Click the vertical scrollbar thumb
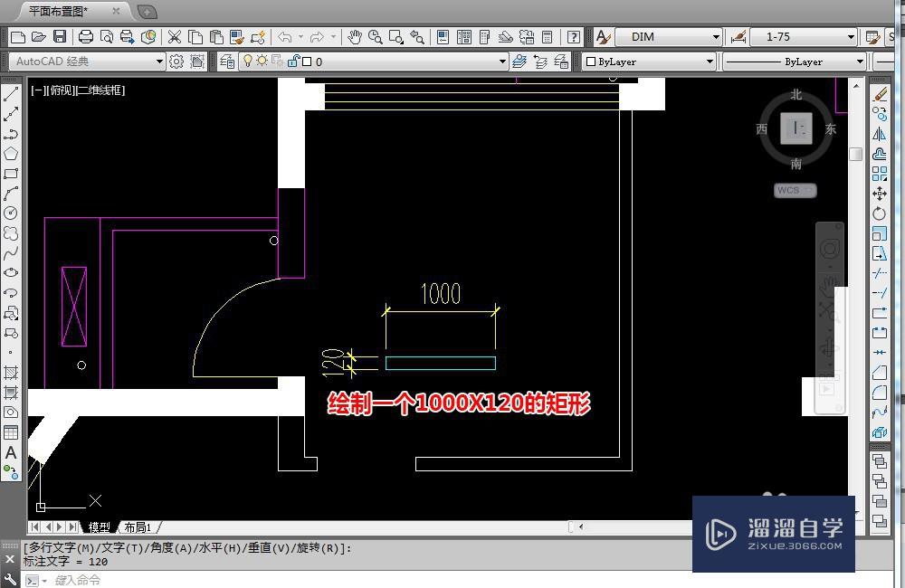 point(855,154)
